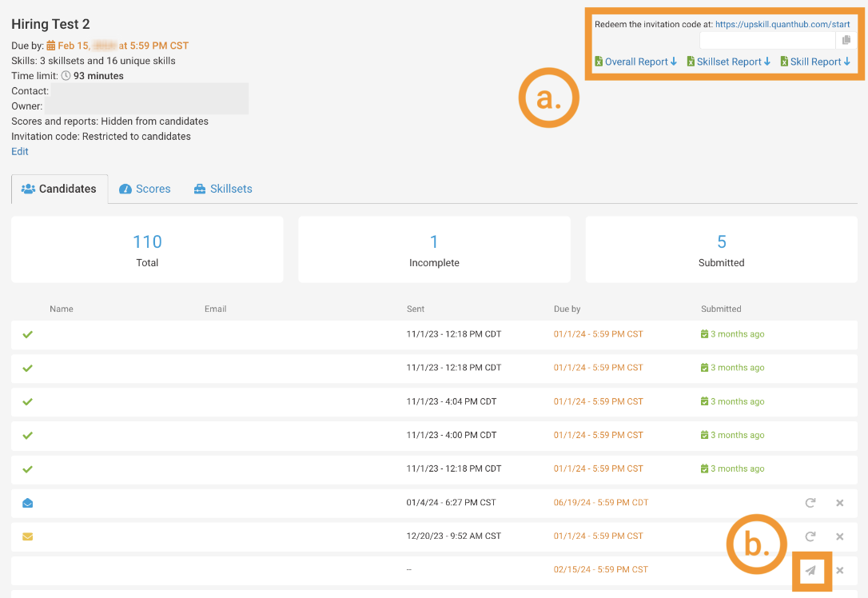Click '12/20/23 - 9:52 AM CST' sent time

click(x=453, y=536)
